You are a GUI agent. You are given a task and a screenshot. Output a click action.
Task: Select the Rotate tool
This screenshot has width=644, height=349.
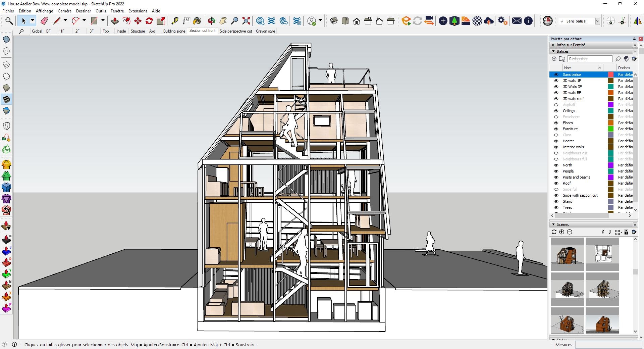click(149, 21)
